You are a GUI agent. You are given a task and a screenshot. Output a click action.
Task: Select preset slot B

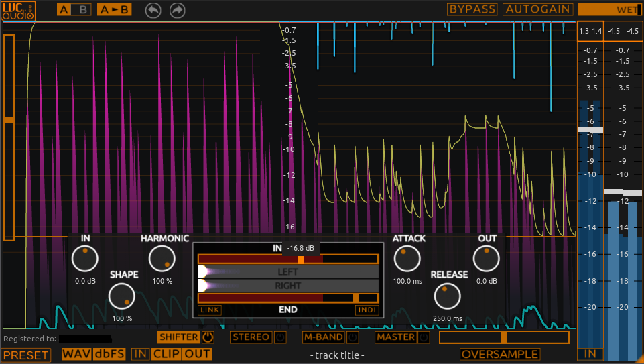point(82,10)
